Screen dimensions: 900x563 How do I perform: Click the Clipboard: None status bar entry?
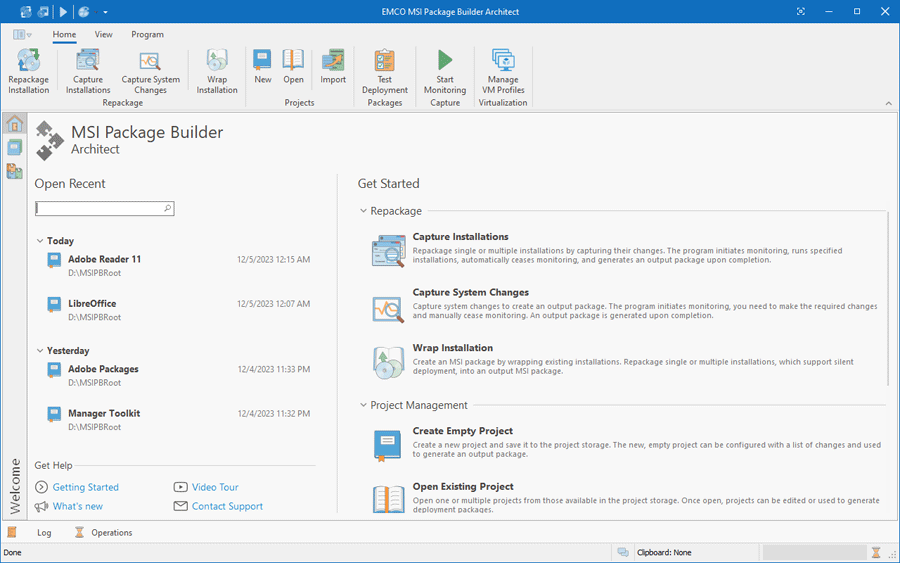coord(664,553)
